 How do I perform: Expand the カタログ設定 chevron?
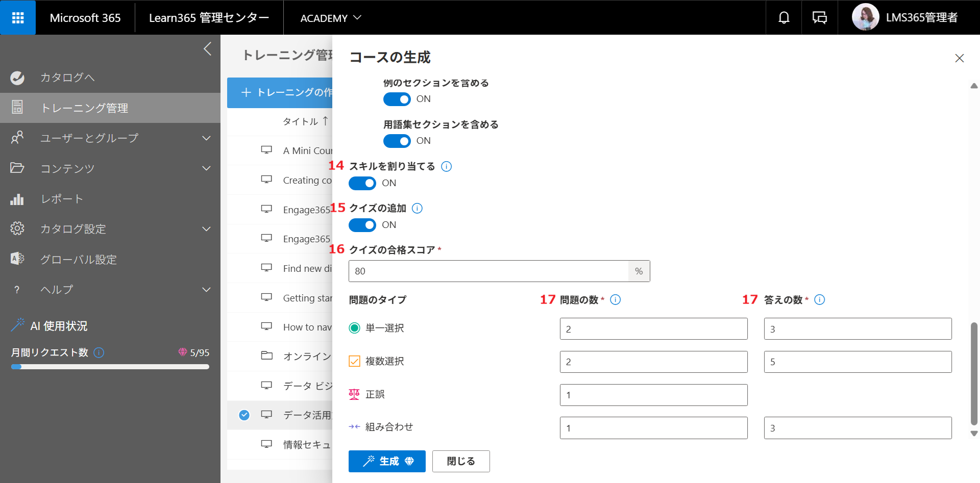206,228
